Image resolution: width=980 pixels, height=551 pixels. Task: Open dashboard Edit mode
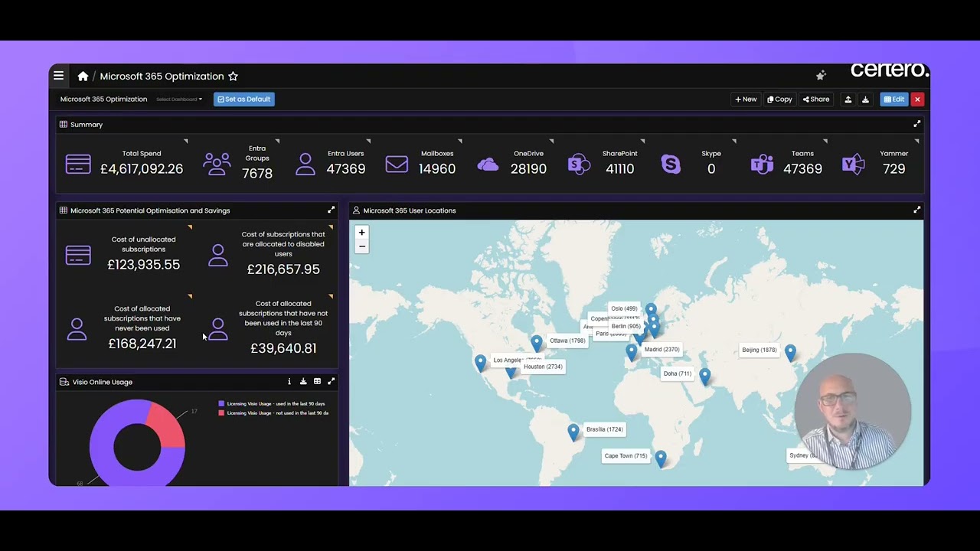click(893, 99)
